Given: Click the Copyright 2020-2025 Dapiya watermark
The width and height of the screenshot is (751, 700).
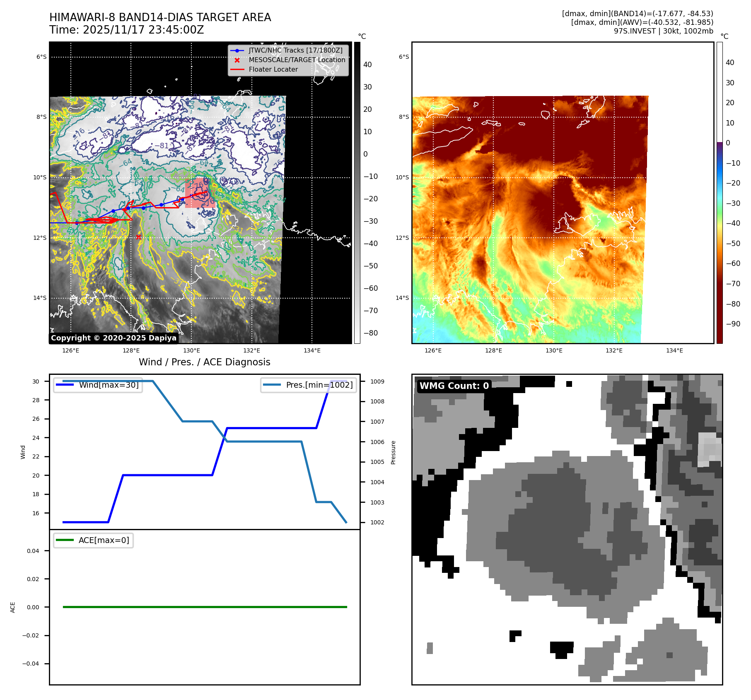Looking at the screenshot, I should (113, 338).
